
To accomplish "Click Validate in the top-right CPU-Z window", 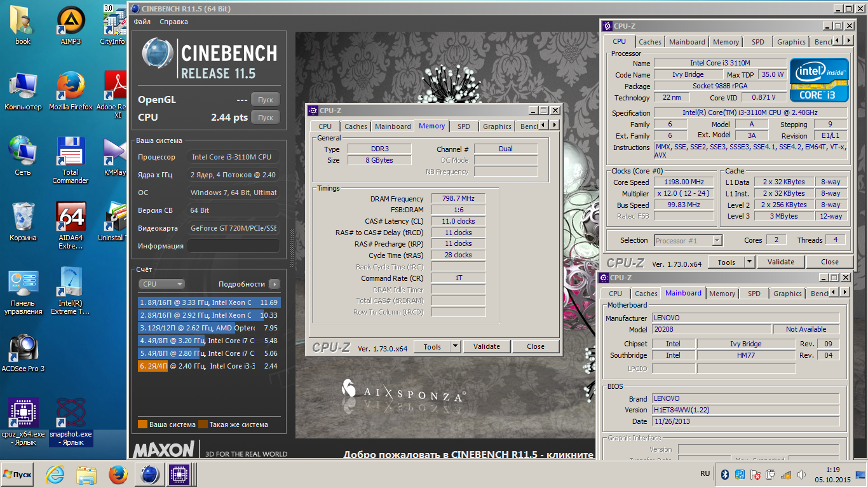I will [x=781, y=262].
